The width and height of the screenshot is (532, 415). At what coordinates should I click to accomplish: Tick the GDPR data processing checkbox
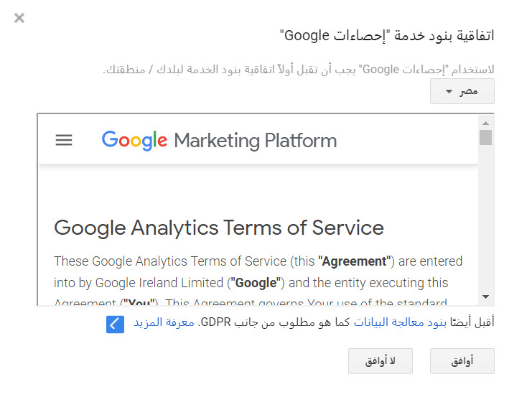[x=115, y=325]
